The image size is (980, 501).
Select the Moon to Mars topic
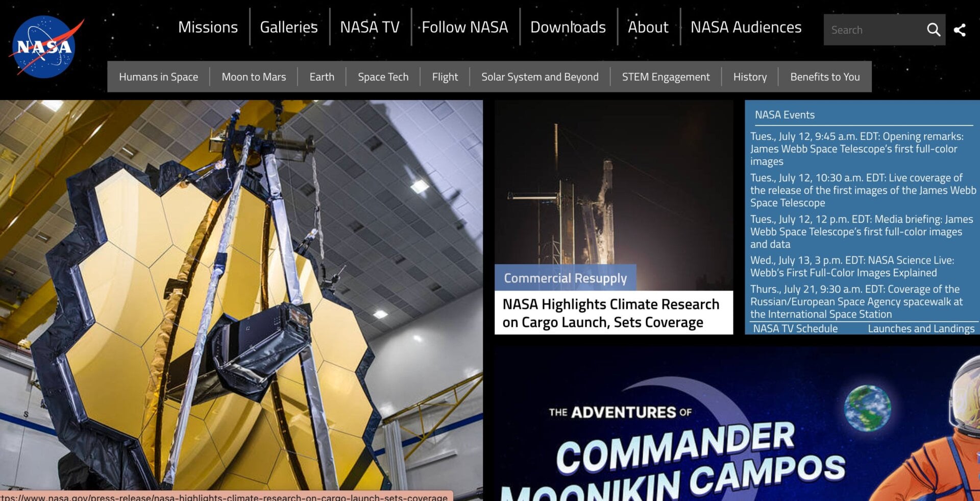254,77
